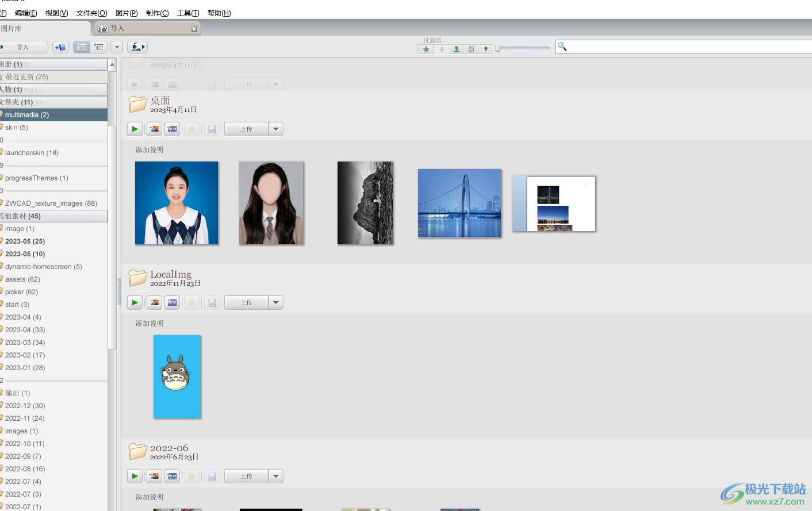Click the folder list vertical scrollbar

tap(112, 237)
